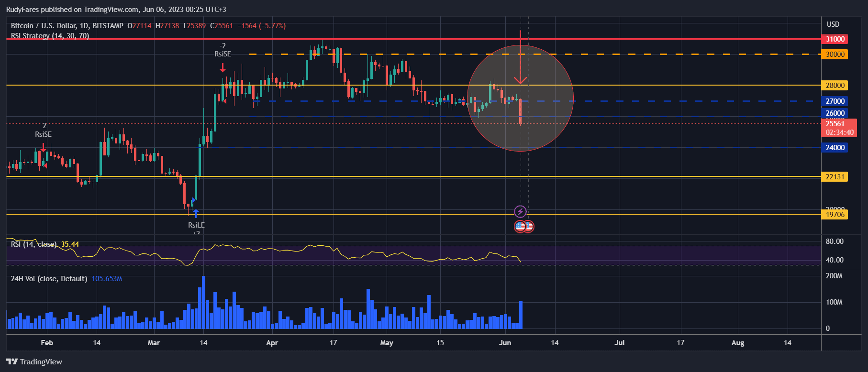Click the blue 24000 price label
Screen dimensions: 868x372
pos(835,148)
